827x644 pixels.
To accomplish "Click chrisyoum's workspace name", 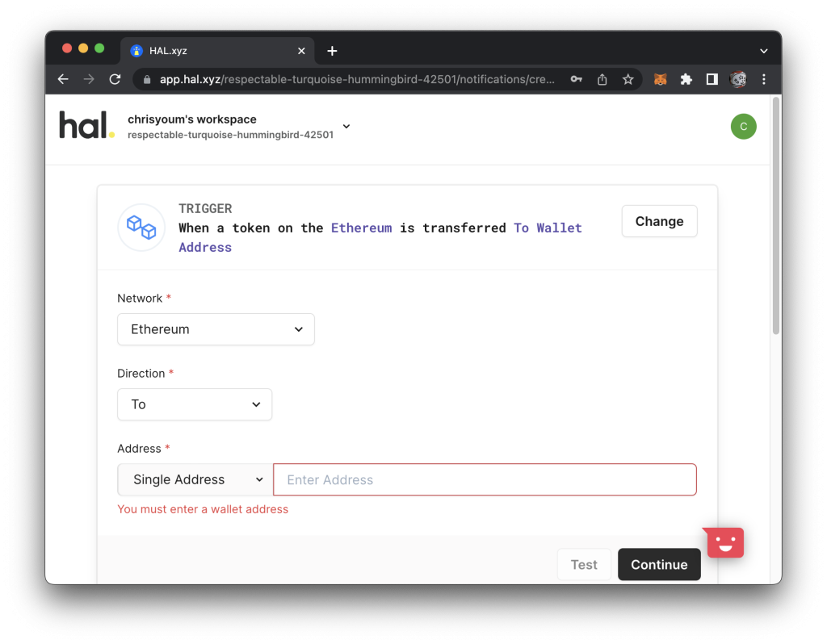I will [x=192, y=119].
